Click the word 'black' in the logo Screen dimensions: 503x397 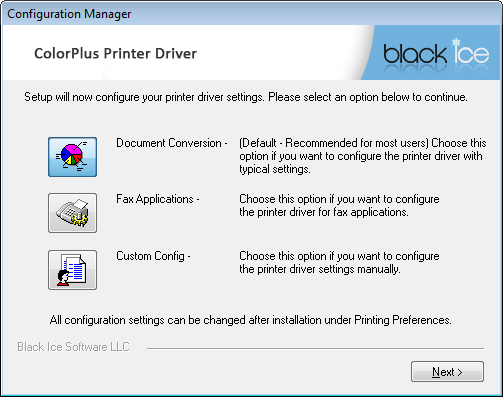coord(415,54)
